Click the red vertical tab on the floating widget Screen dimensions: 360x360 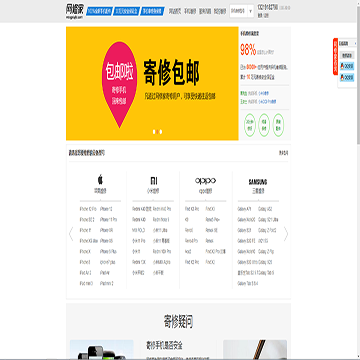pyautogui.click(x=335, y=57)
